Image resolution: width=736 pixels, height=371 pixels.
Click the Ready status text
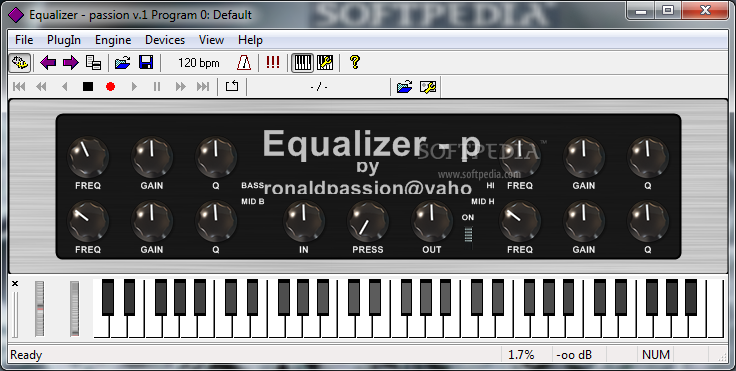(x=26, y=355)
